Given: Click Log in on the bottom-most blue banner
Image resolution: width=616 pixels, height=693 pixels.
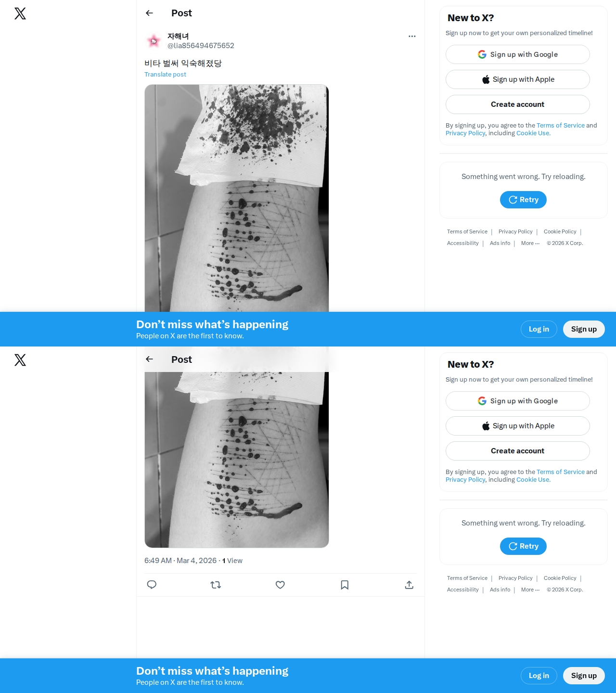Looking at the screenshot, I should point(539,676).
